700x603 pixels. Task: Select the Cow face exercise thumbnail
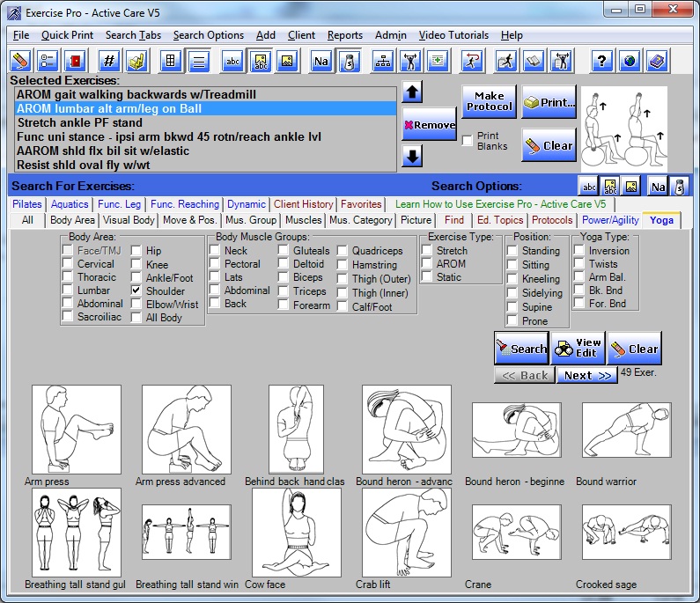pyautogui.click(x=297, y=532)
